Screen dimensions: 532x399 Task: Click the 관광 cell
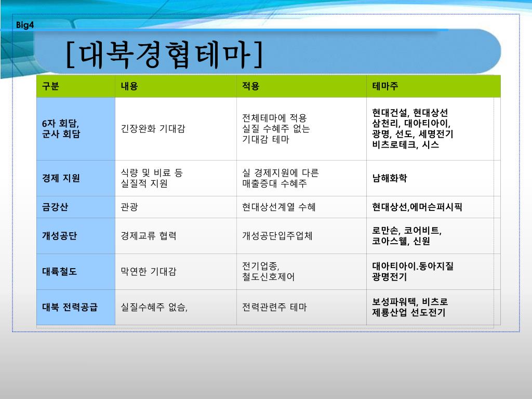click(176, 207)
